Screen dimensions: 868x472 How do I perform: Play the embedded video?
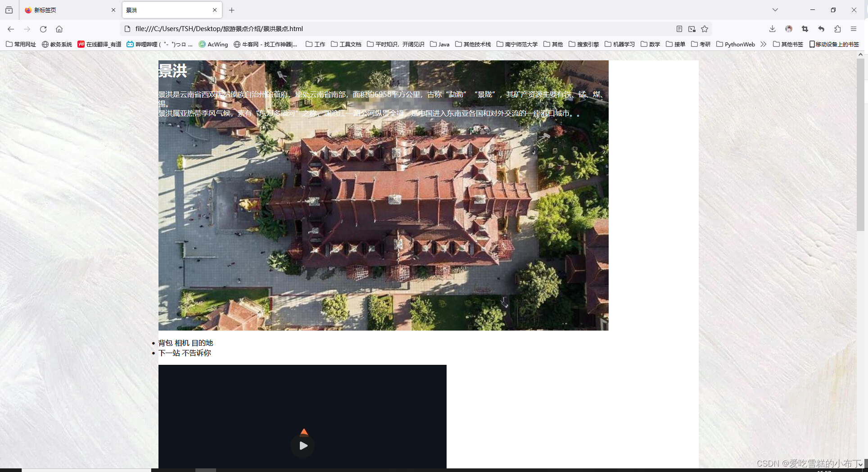303,445
